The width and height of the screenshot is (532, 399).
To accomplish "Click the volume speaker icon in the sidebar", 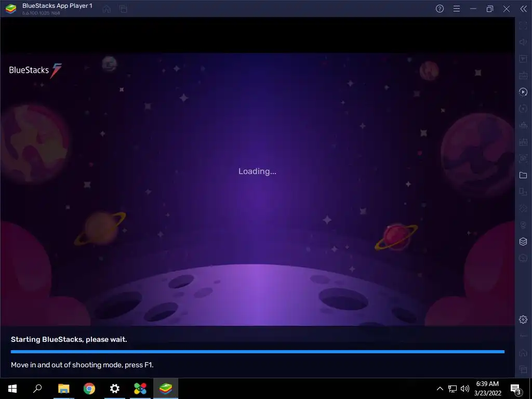I will coord(523,42).
